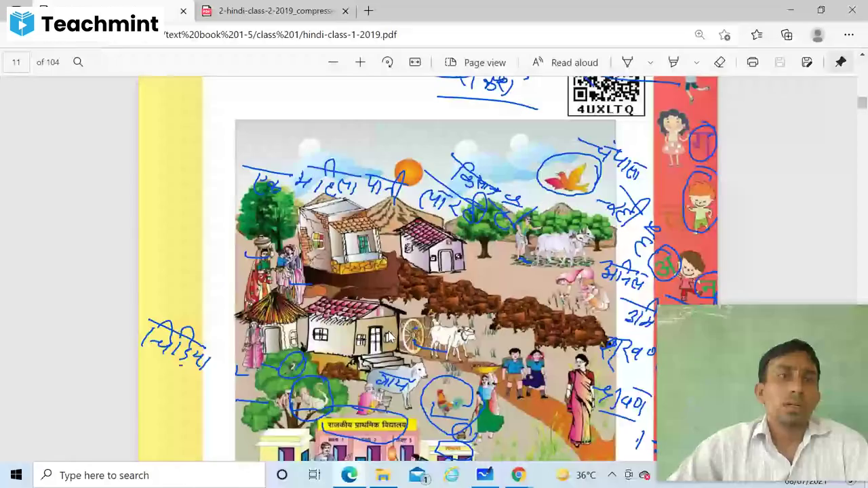Open the Mail app in taskbar

tap(418, 475)
